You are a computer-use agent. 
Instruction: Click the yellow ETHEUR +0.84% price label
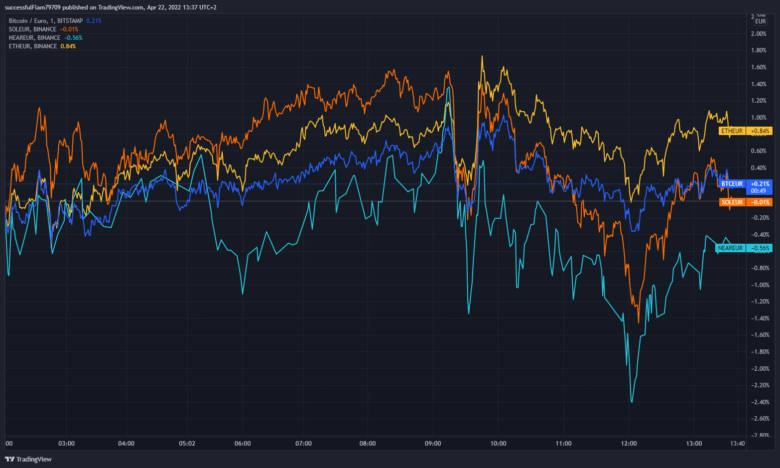click(746, 131)
